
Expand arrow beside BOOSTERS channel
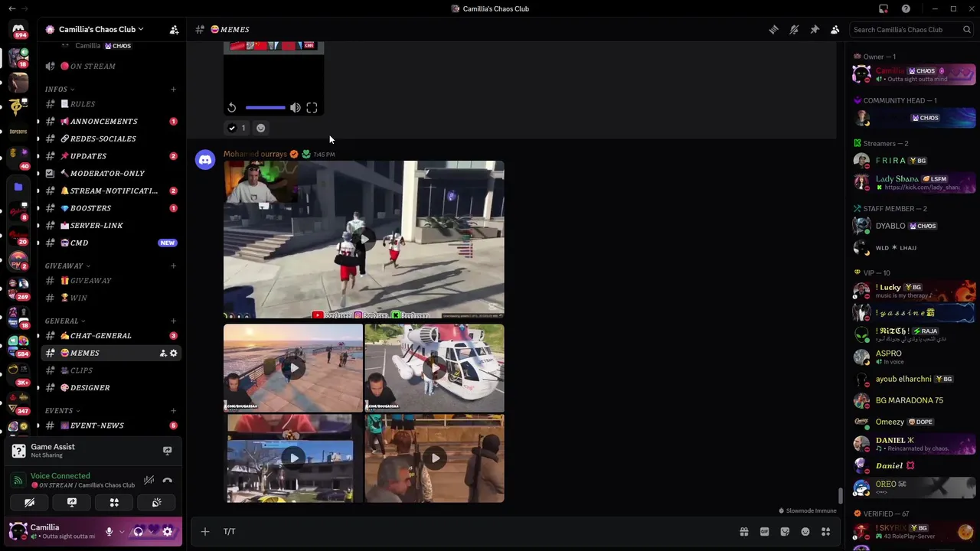point(38,208)
